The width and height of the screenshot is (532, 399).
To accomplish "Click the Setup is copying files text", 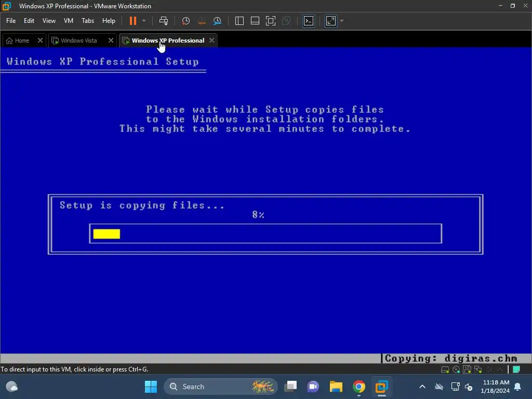I will coord(142,205).
